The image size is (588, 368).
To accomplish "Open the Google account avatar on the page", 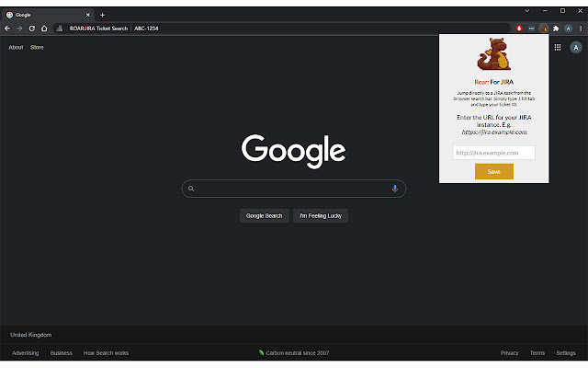I will click(x=576, y=47).
